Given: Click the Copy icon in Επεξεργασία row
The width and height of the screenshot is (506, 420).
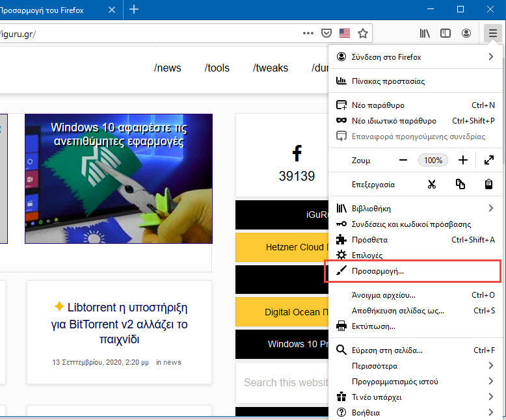Looking at the screenshot, I should tap(460, 184).
